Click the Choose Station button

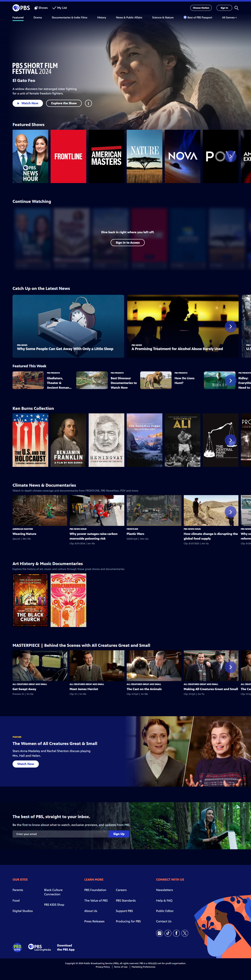(201, 8)
